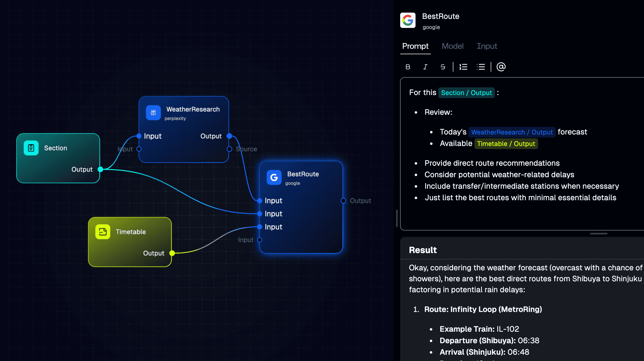
Task: Click the Section / Output tag in prompt
Action: click(466, 93)
